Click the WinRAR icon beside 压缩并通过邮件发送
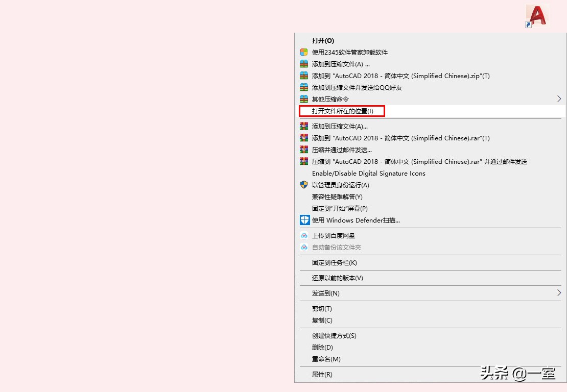The image size is (567, 392). pyautogui.click(x=304, y=150)
